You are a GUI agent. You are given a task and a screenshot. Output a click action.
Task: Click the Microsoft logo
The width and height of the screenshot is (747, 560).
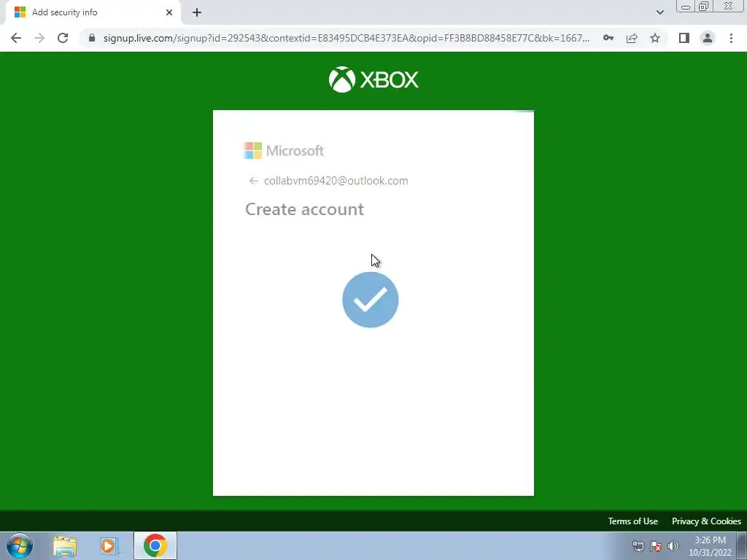(x=284, y=150)
